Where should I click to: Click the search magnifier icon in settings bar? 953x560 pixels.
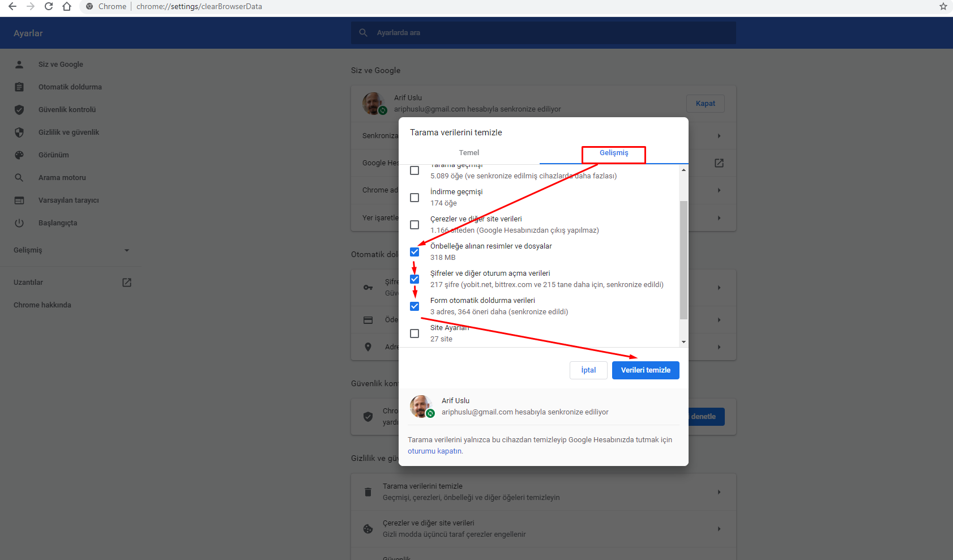click(364, 33)
